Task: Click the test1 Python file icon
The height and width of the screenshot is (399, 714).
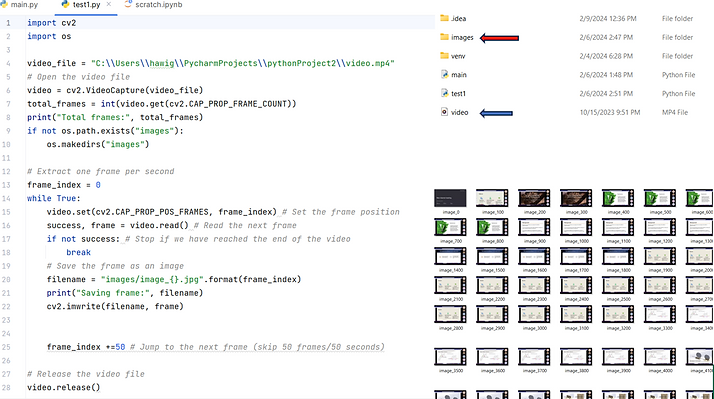Action: tap(444, 93)
